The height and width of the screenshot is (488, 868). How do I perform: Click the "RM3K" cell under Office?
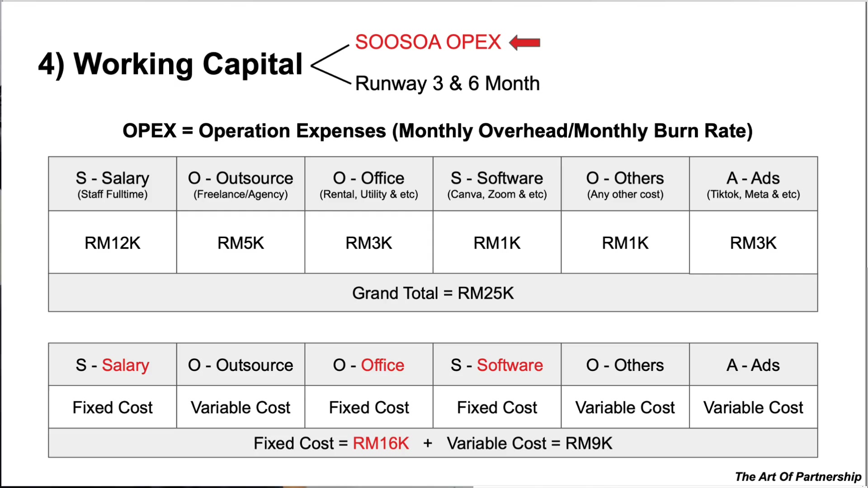click(369, 243)
